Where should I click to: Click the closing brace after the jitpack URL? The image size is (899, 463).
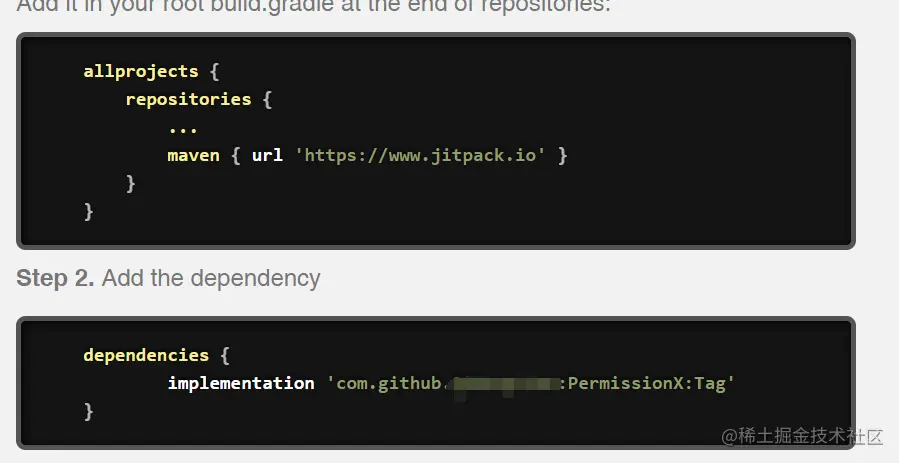pyautogui.click(x=563, y=155)
